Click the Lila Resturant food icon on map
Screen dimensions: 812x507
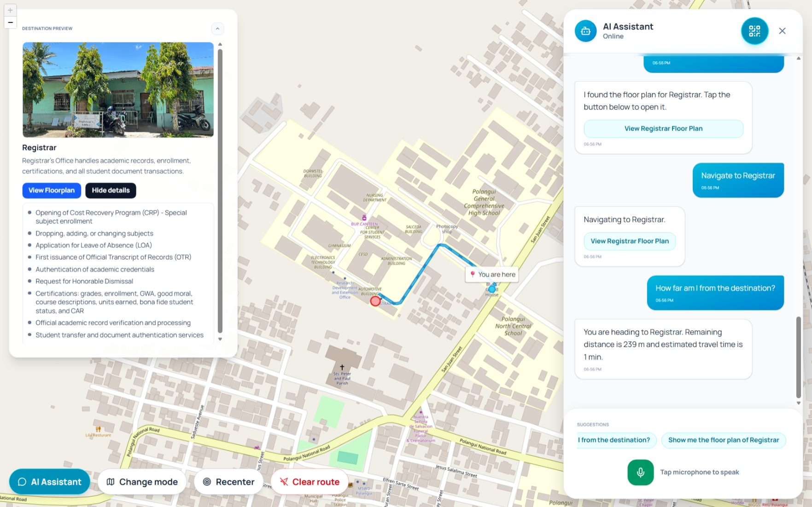click(x=98, y=429)
